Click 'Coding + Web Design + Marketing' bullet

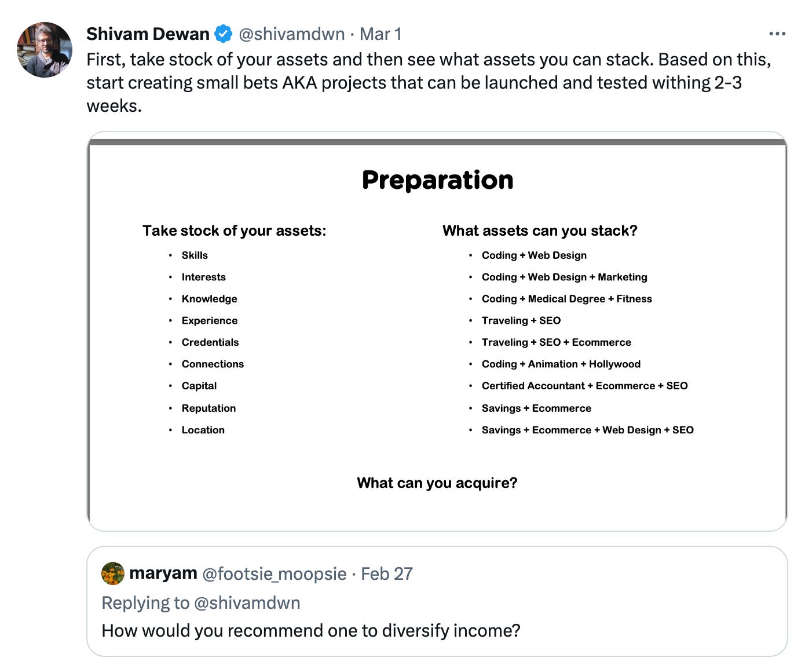pos(565,277)
